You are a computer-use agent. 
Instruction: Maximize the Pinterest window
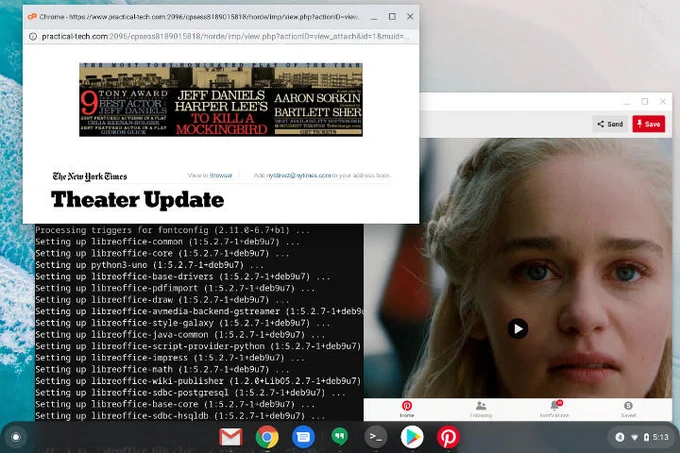[644, 101]
